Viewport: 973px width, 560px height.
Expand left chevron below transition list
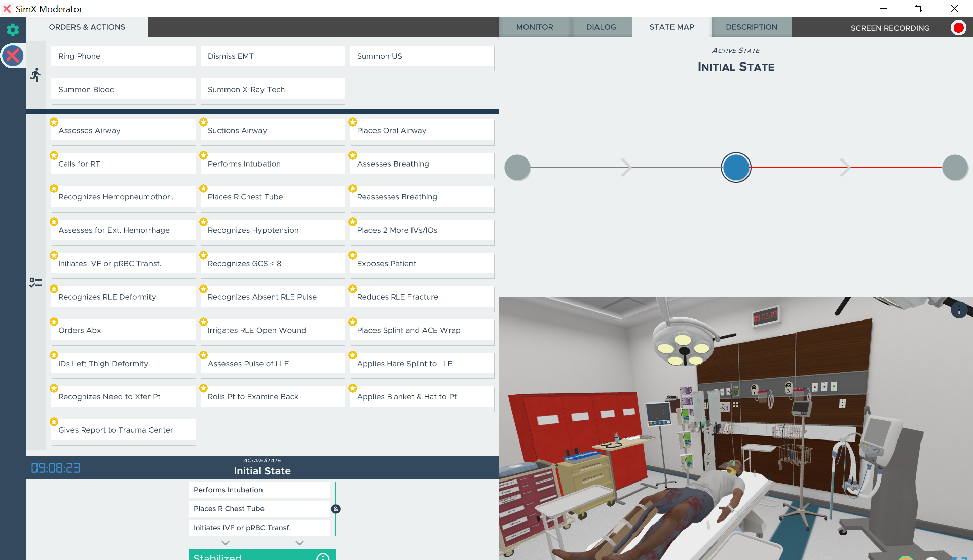(x=226, y=543)
